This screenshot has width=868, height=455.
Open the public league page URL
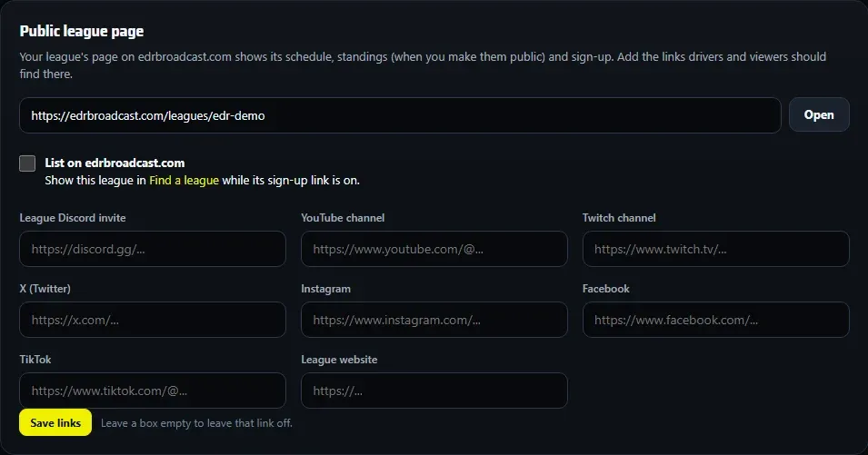coord(819,115)
